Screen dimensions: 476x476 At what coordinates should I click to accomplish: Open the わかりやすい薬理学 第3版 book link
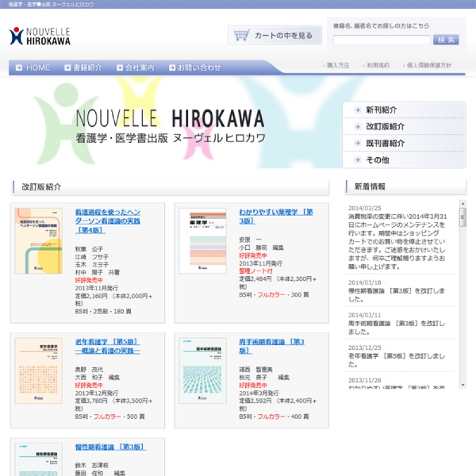[276, 217]
